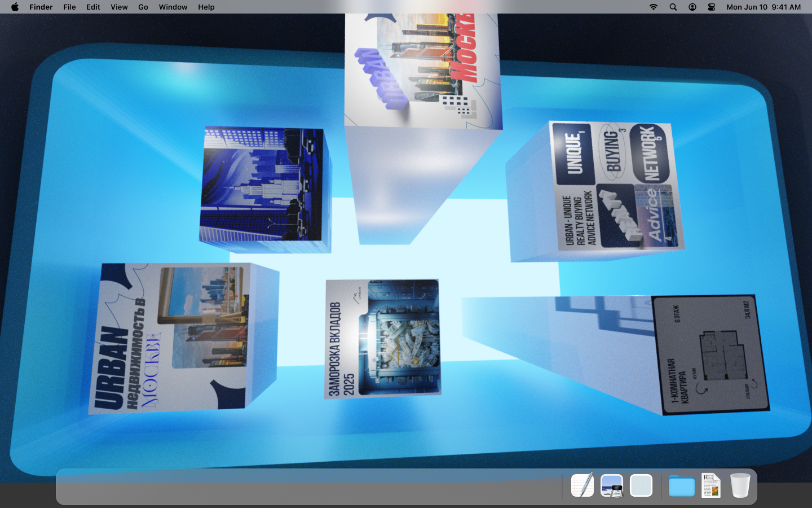Launch TextEdit from the Dock
Screen dimensions: 812x508
click(582, 485)
